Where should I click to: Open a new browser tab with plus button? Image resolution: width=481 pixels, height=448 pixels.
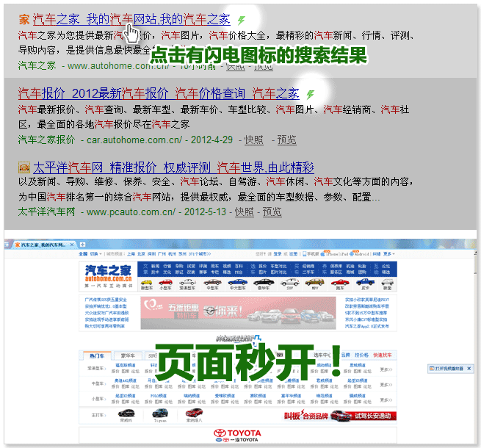click(82, 245)
